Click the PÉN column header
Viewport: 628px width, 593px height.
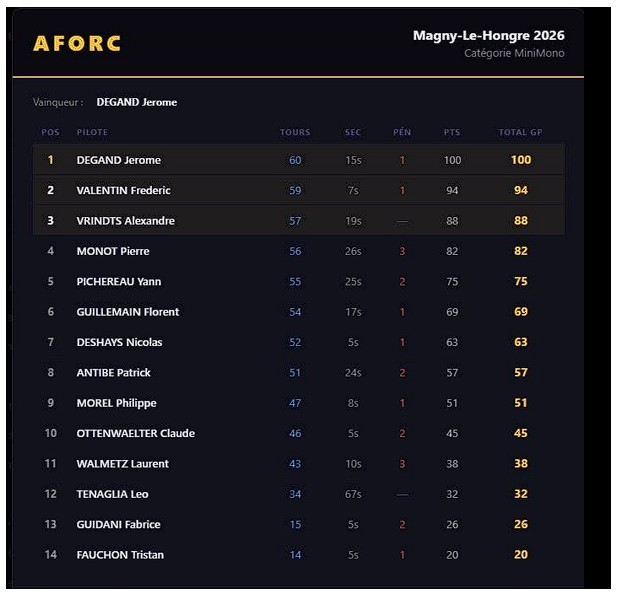tap(402, 132)
